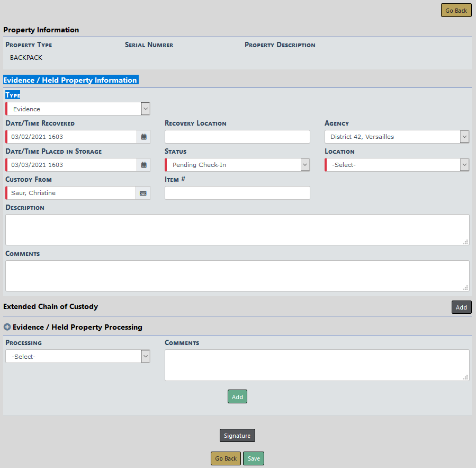Click the Item # input field

(x=237, y=193)
